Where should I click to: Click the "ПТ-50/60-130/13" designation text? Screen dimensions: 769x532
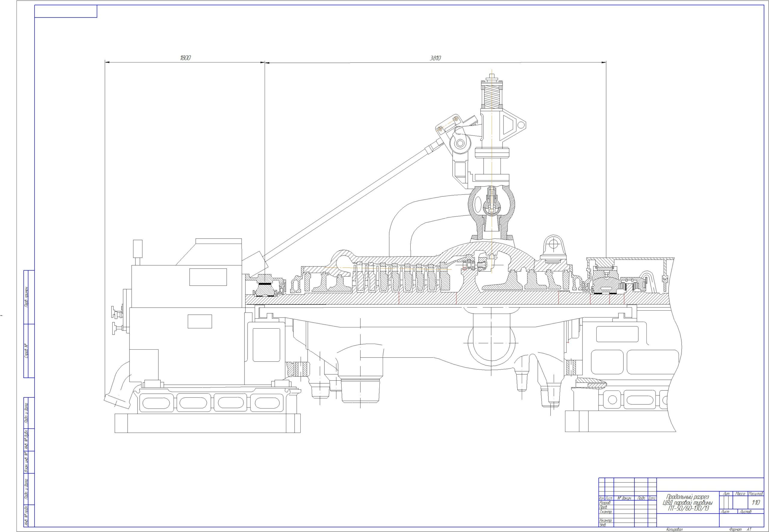(x=688, y=509)
